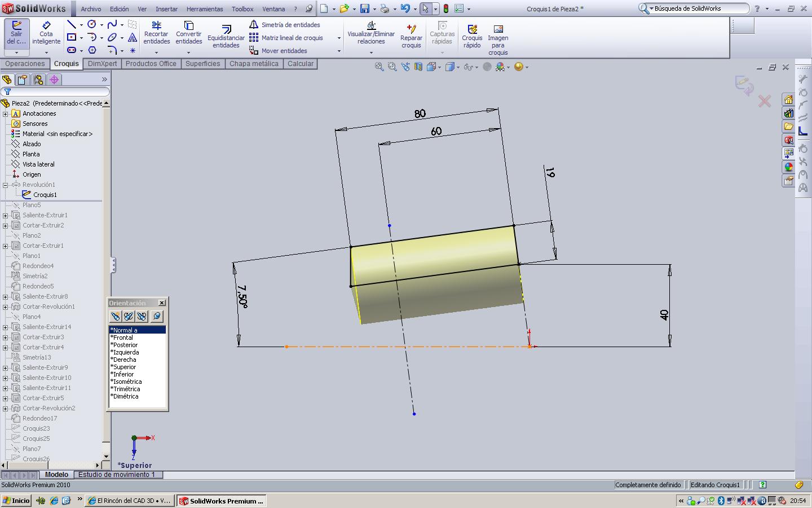Click the Zoom to fit icon

[379, 67]
